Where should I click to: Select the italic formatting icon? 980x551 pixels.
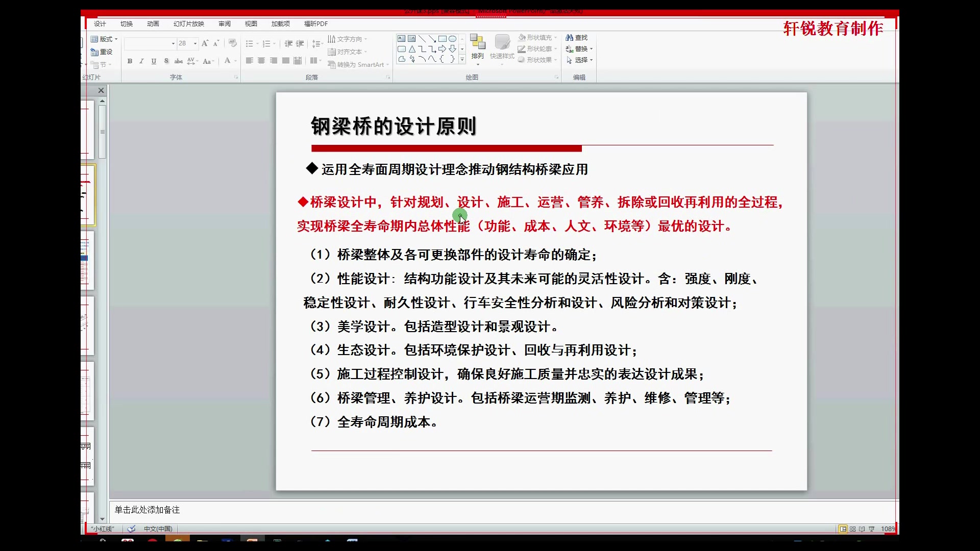[x=141, y=61]
